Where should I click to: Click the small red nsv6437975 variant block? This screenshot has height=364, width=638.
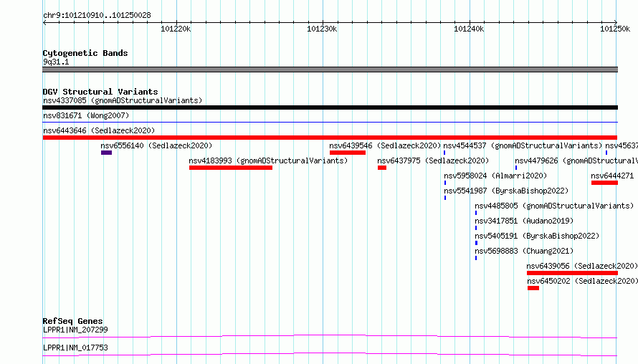381,168
